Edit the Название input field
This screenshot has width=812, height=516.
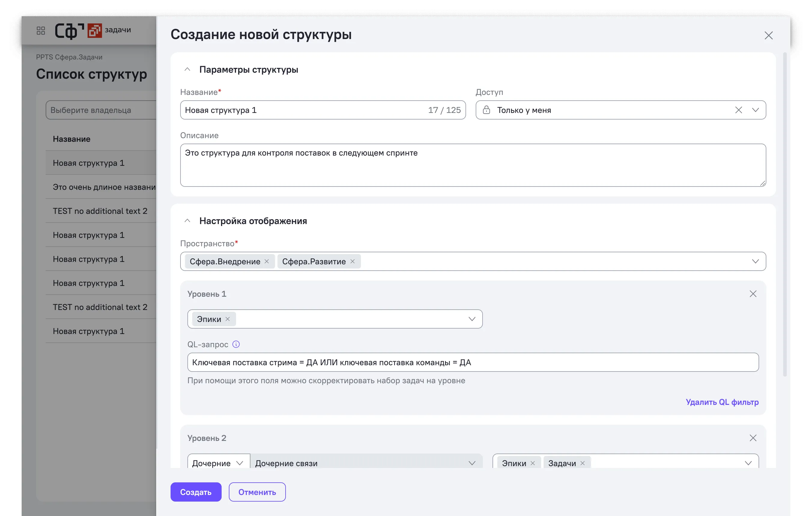[x=323, y=110]
